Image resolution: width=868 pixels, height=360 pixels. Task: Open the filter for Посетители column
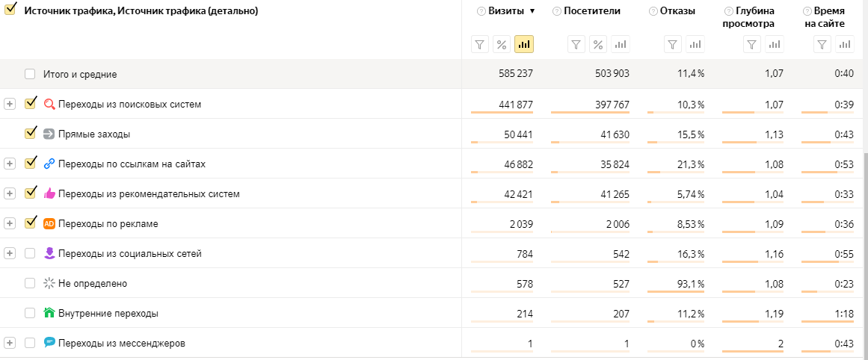[576, 44]
